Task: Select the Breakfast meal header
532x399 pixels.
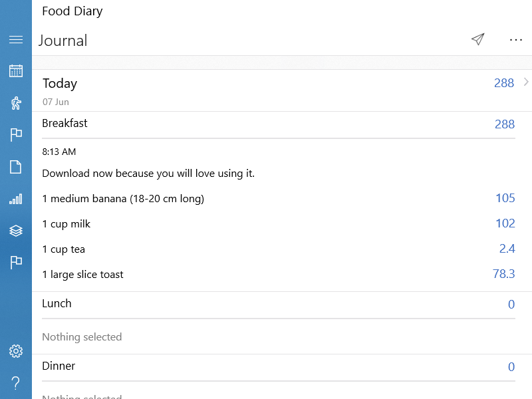Action: 65,124
